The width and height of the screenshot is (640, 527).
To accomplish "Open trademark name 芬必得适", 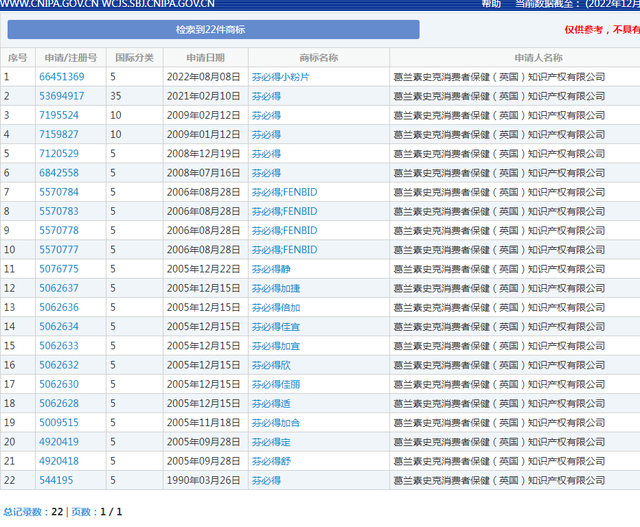I will pos(271,403).
